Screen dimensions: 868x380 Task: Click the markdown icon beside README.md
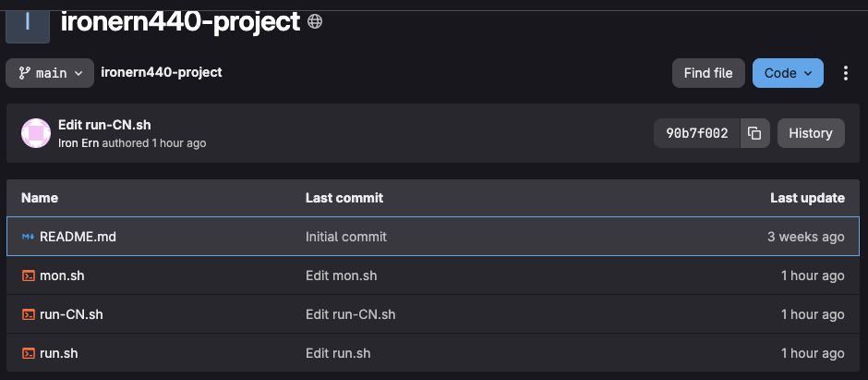pos(29,237)
